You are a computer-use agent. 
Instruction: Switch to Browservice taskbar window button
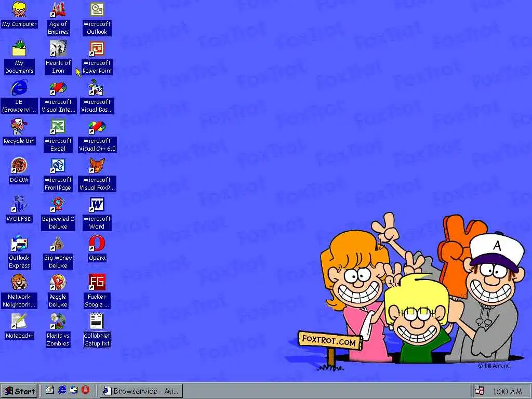click(x=141, y=391)
